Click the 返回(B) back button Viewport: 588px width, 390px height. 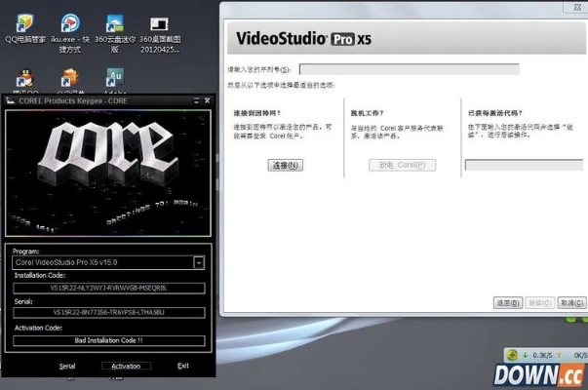click(508, 303)
